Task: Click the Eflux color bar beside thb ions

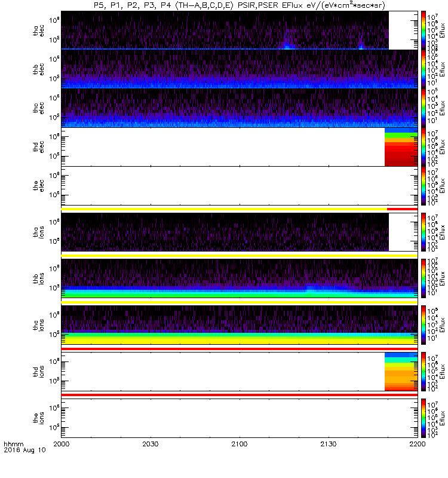Action: pyautogui.click(x=424, y=278)
